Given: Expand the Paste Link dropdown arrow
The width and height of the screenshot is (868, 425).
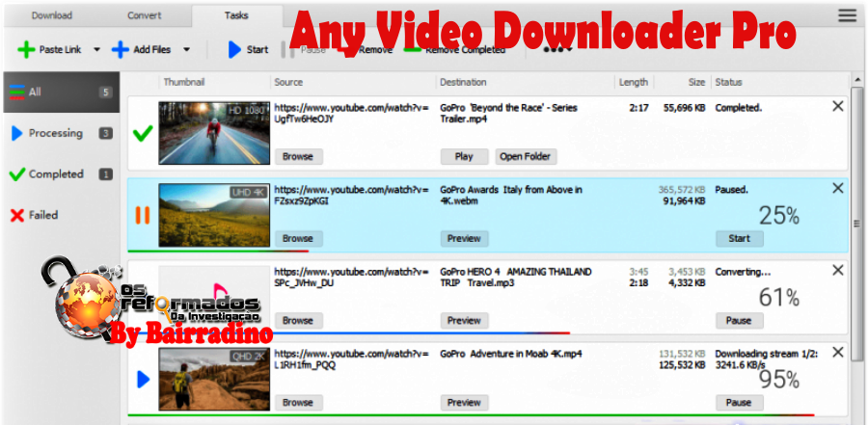Looking at the screenshot, I should point(96,50).
